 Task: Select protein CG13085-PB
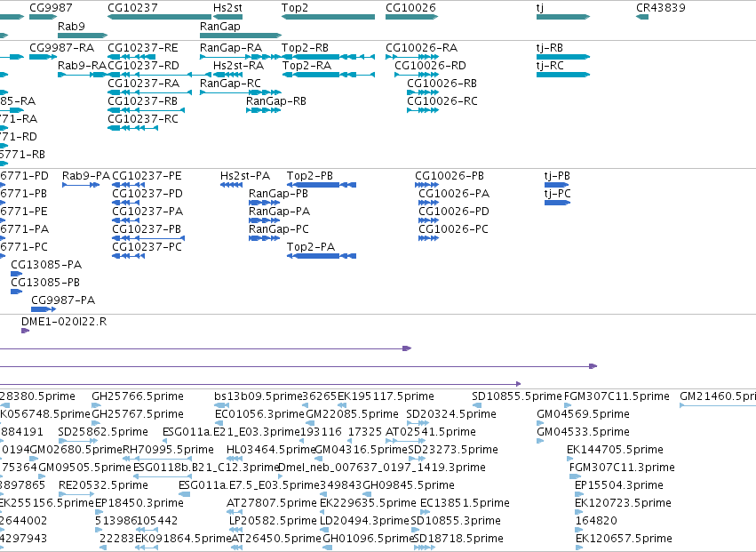45,283
